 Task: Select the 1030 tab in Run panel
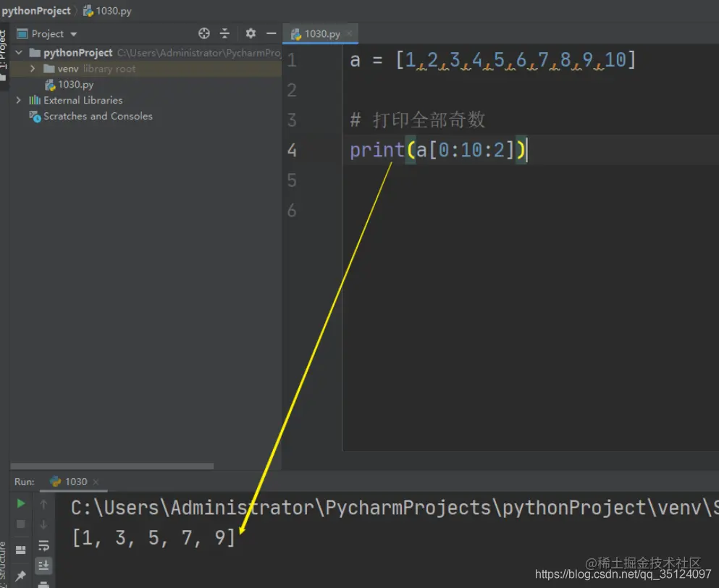click(75, 482)
